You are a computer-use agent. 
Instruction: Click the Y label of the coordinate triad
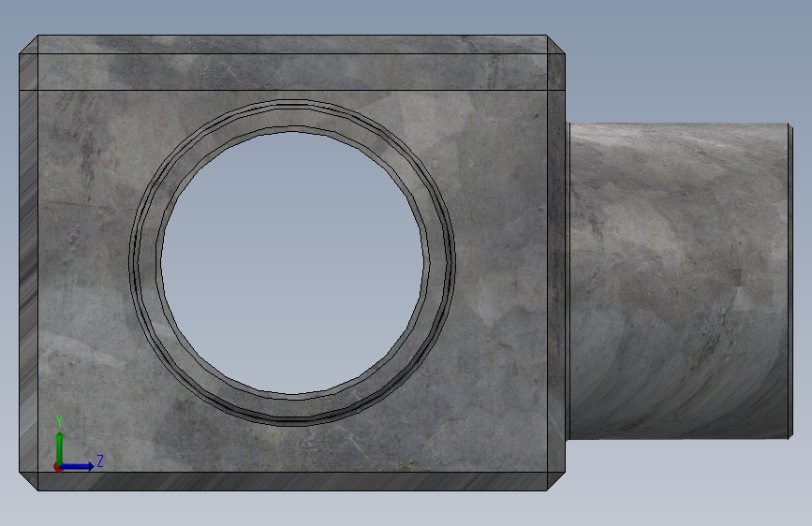59,421
